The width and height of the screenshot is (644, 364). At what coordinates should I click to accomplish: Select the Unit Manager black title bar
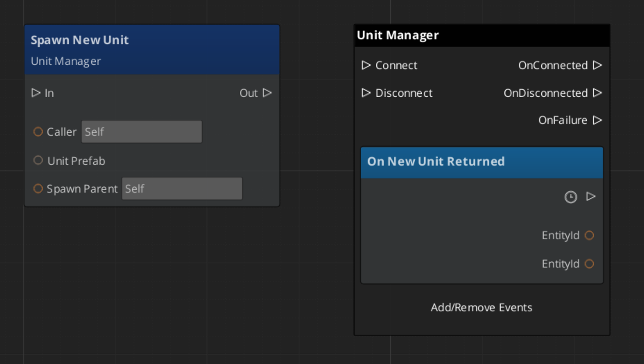482,36
